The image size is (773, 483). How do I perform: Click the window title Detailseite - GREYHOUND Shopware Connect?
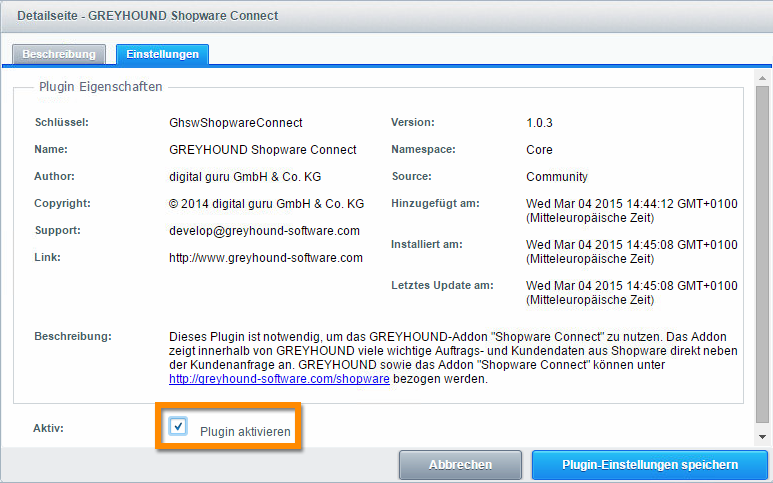tap(147, 16)
